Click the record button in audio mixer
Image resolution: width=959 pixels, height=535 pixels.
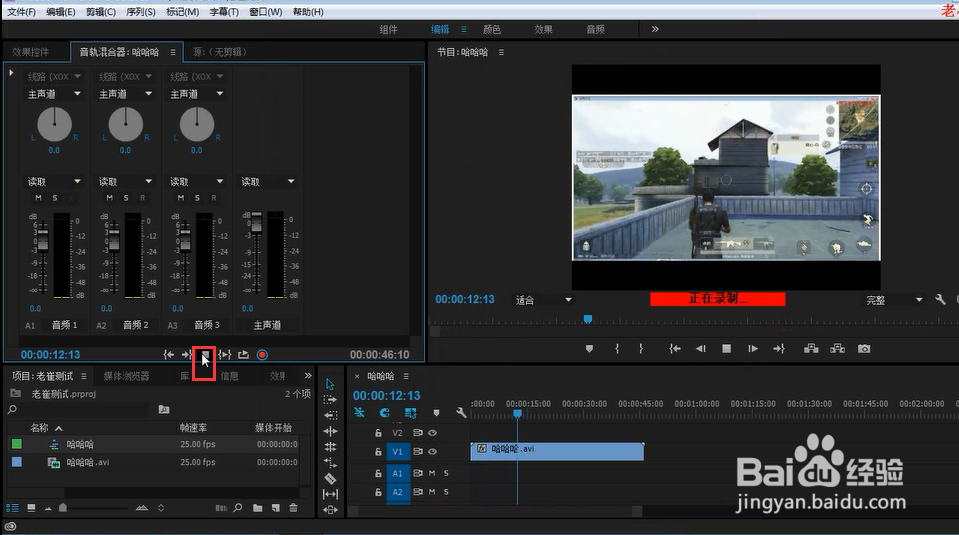pyautogui.click(x=262, y=355)
